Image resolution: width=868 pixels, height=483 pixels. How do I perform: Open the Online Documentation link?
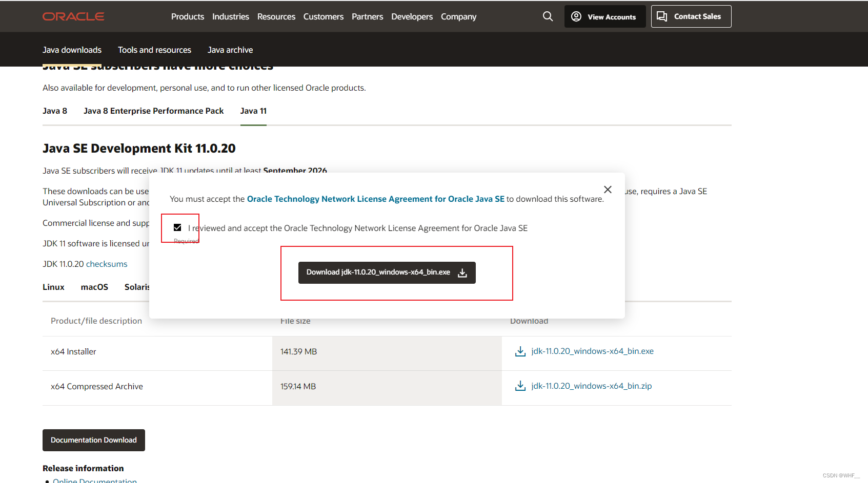95,481
